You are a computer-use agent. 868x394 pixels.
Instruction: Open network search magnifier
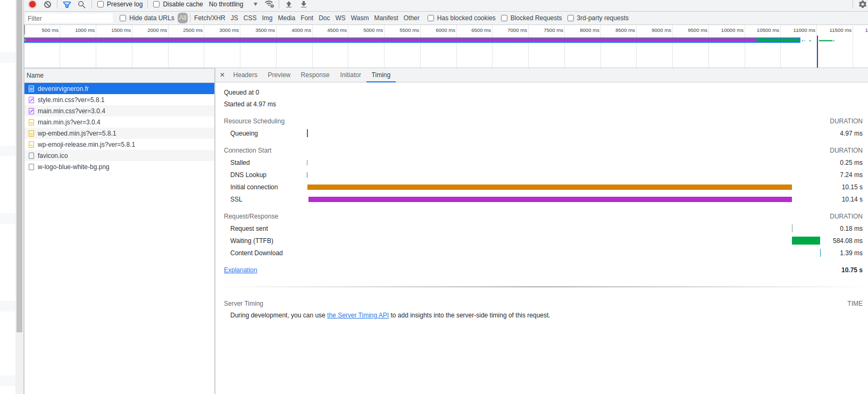coord(81,4)
